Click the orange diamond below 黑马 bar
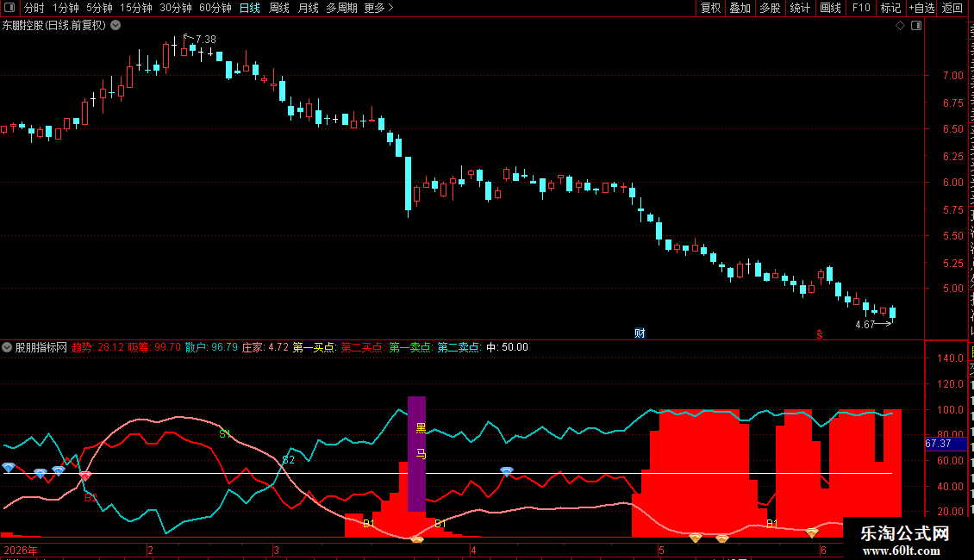Screen dimensions: 974x560 (x=417, y=540)
